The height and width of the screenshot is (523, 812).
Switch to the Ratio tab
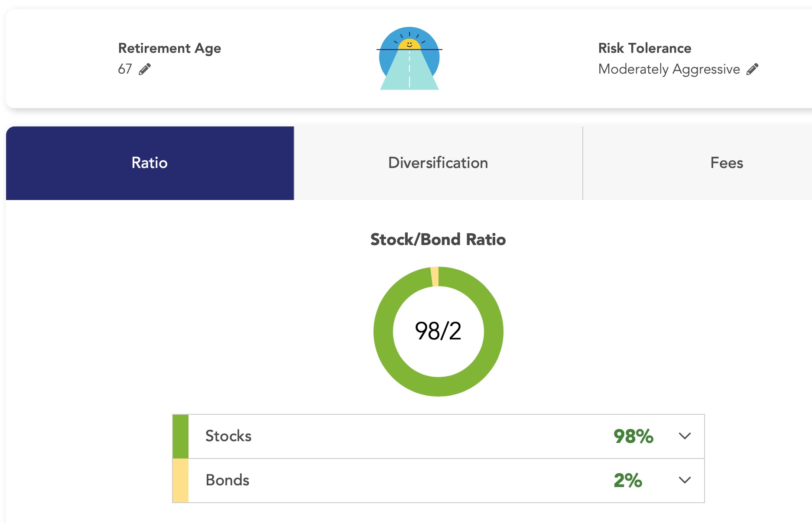pyautogui.click(x=150, y=163)
